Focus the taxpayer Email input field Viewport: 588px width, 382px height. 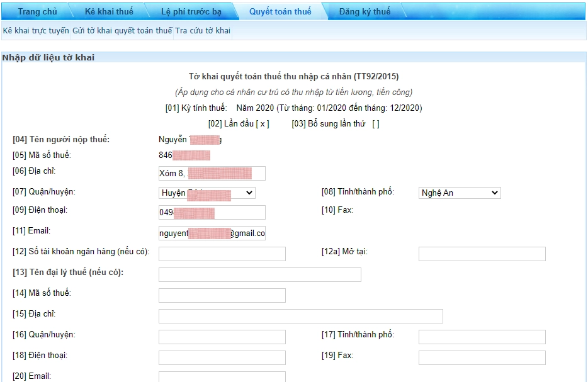click(x=212, y=233)
